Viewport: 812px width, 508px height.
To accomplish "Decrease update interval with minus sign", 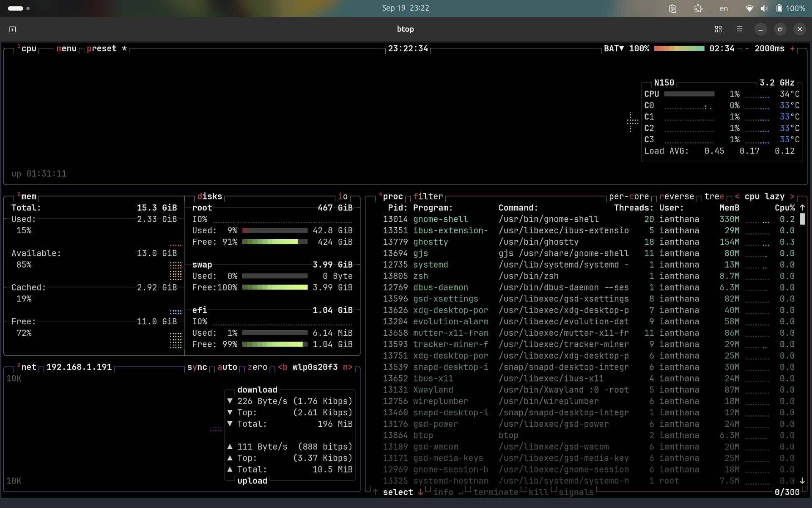I will click(x=747, y=49).
